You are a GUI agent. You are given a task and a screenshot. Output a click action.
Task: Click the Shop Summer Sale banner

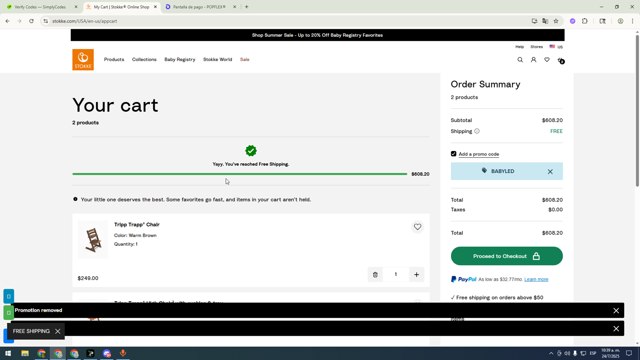pos(318,35)
